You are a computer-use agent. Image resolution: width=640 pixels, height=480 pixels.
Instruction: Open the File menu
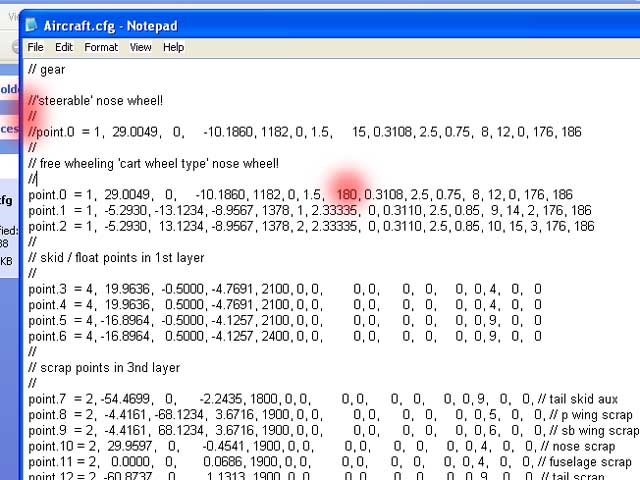click(35, 47)
